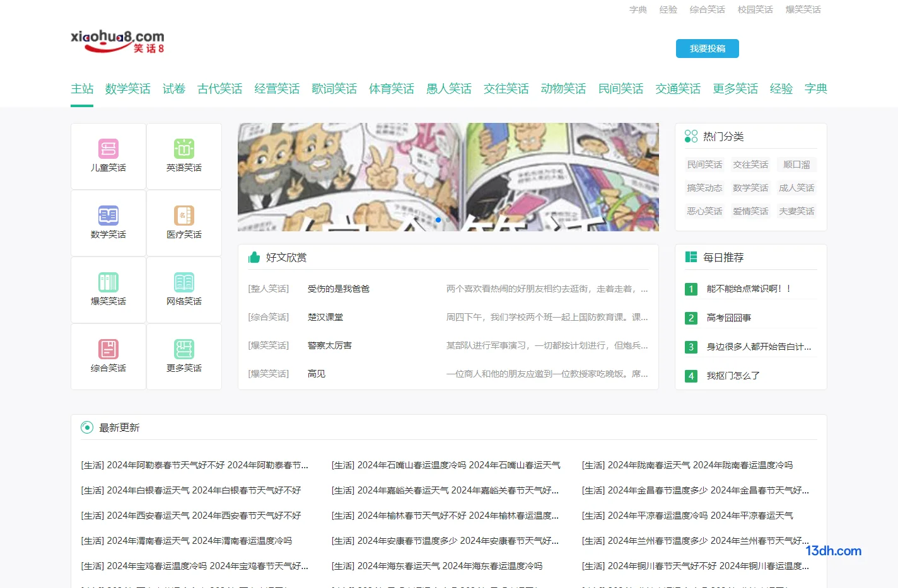Select the 主站 navigation tab
898x588 pixels.
pyautogui.click(x=82, y=89)
